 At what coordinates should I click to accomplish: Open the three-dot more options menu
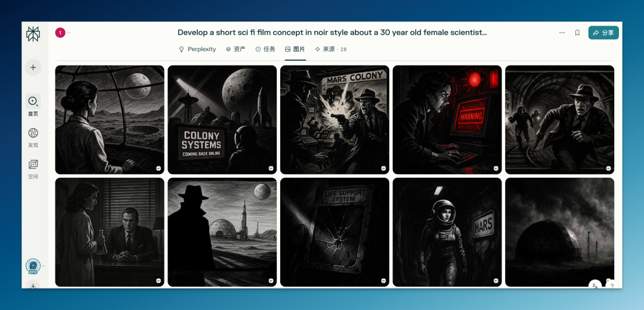[x=562, y=33]
